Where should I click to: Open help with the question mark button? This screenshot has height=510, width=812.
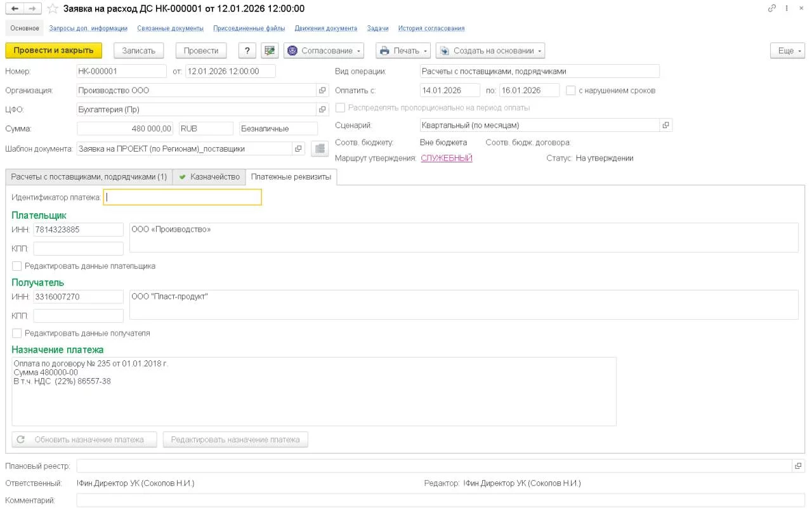[247, 51]
